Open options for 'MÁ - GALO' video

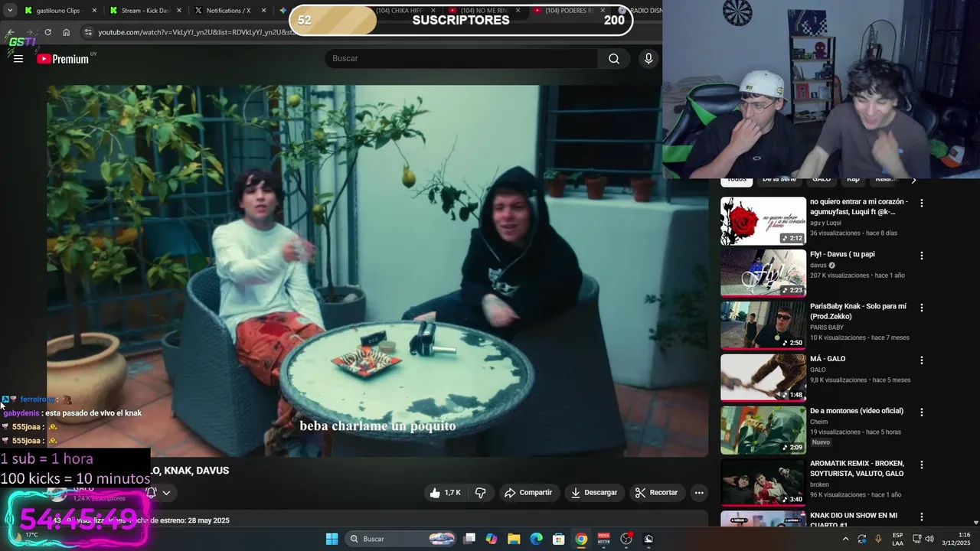pyautogui.click(x=922, y=360)
